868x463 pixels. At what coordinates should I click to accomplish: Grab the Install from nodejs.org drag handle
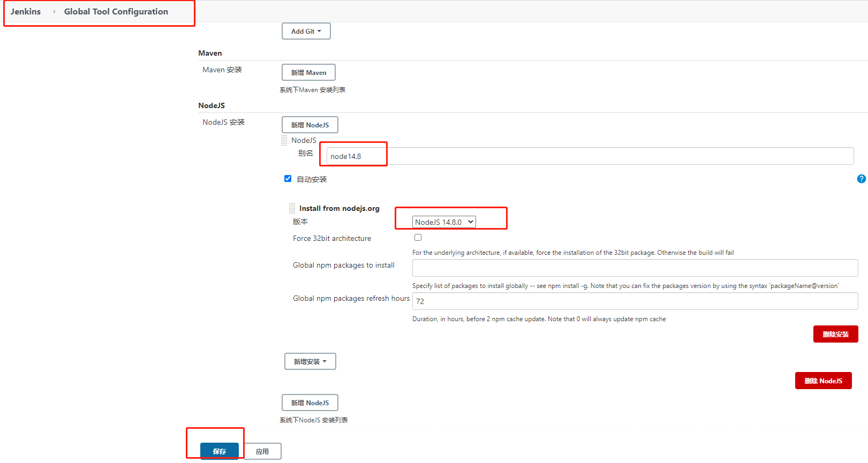coord(292,208)
